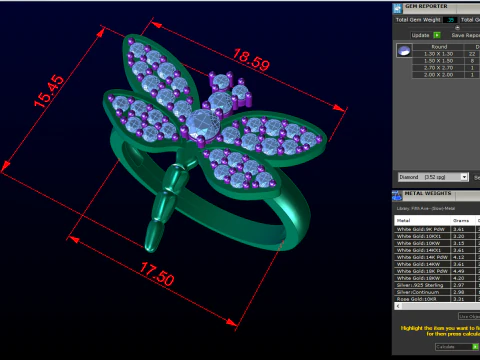Image resolution: width=480 pixels, height=360 pixels.
Task: Click the Update label button
Action: (x=420, y=35)
